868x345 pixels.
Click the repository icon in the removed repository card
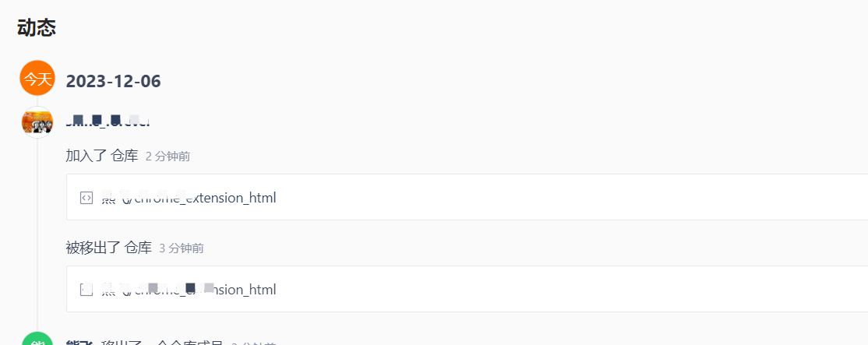point(86,289)
